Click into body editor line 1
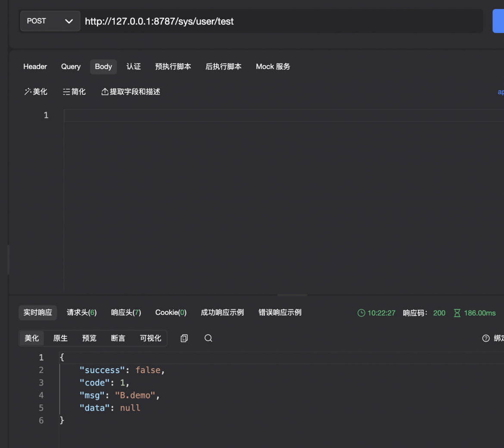Image resolution: width=504 pixels, height=448 pixels. 284,115
